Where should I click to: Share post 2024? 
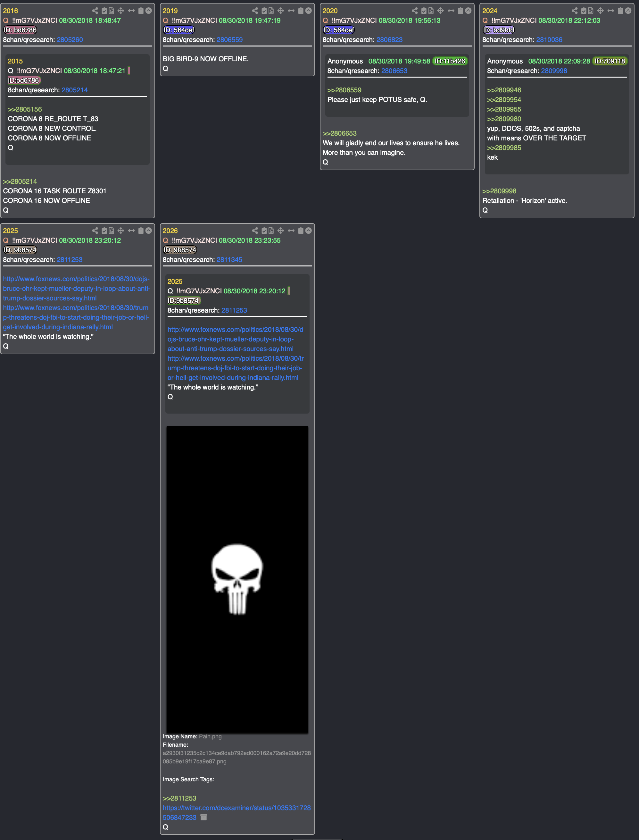pyautogui.click(x=574, y=11)
